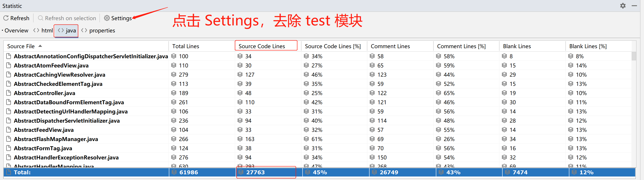Open the Settings button in toolbar
Image resolution: width=644 pixels, height=180 pixels.
point(118,18)
